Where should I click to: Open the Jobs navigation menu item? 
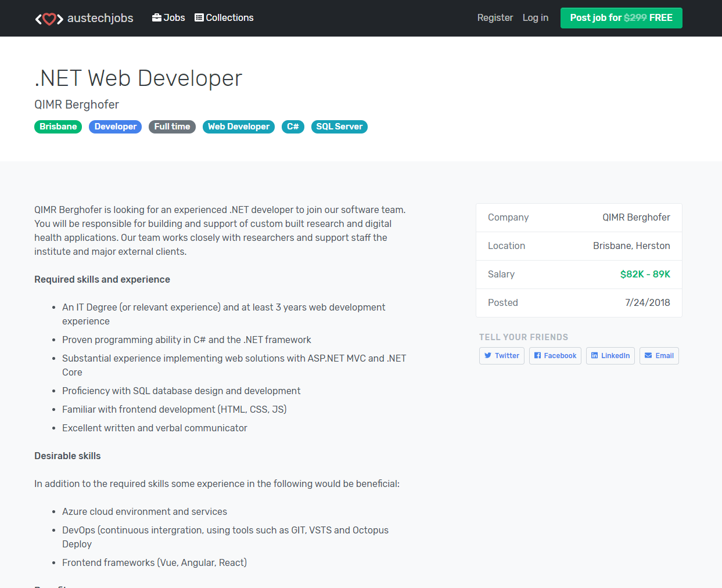pos(168,17)
